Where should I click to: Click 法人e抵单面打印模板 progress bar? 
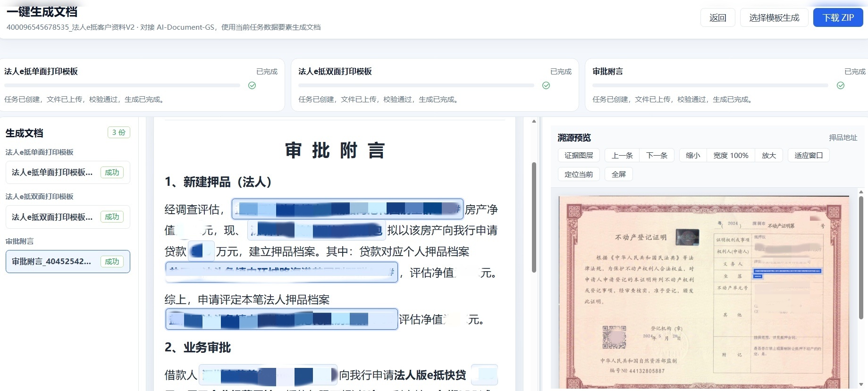point(122,85)
